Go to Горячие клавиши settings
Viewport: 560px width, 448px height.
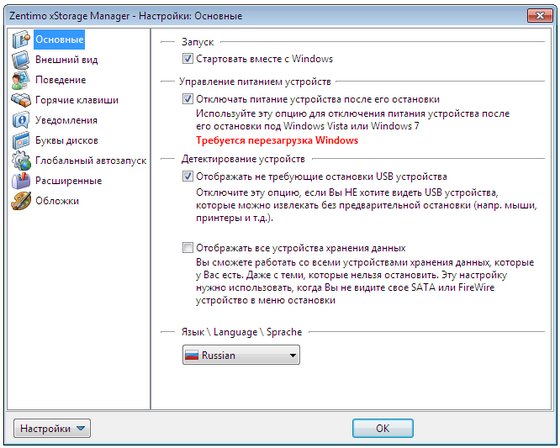77,100
